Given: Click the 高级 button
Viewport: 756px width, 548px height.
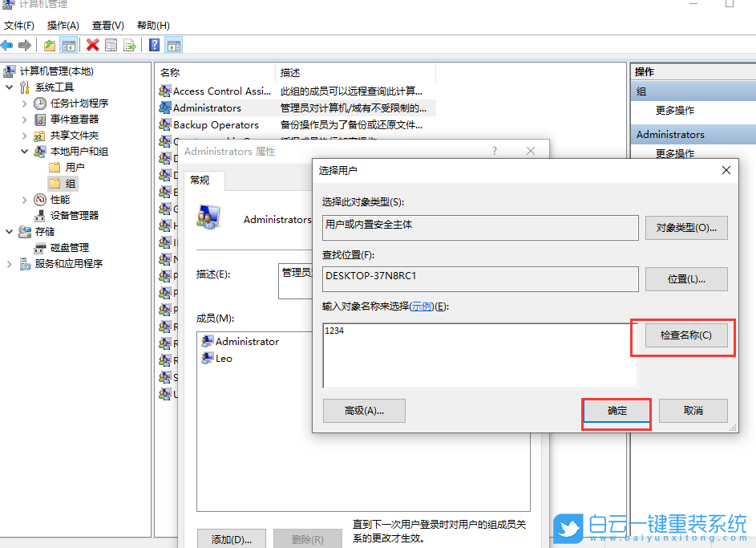Looking at the screenshot, I should coord(364,411).
